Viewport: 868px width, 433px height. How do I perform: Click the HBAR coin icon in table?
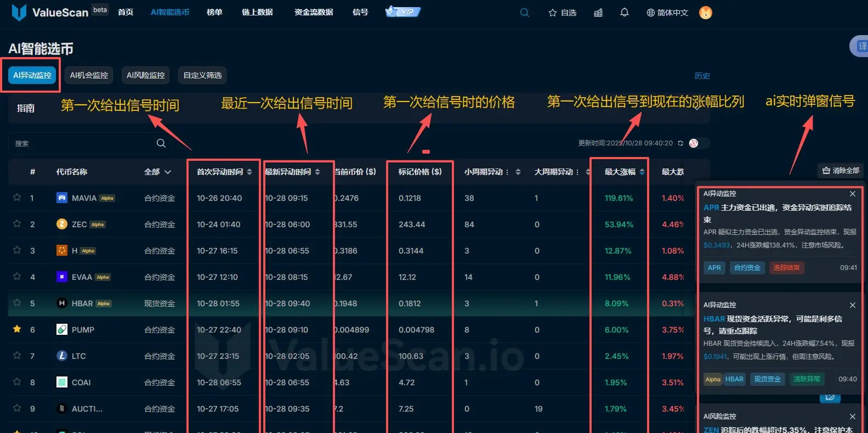pos(62,303)
